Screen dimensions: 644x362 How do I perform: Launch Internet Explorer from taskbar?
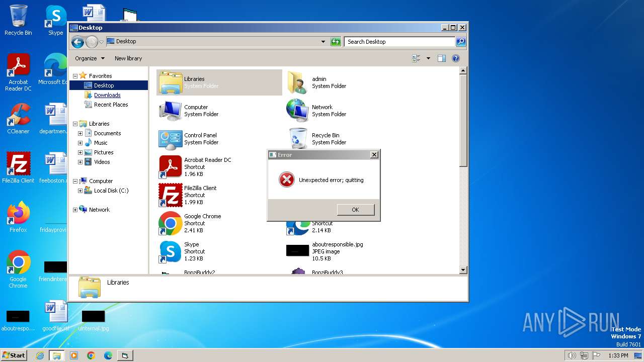click(40, 355)
